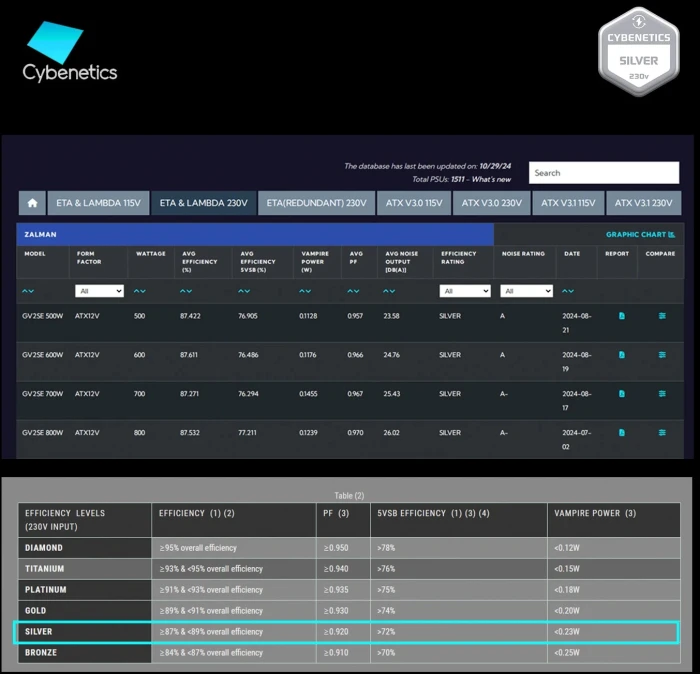Switch to ETA(REDUNDANT) 230V tab

(317, 203)
